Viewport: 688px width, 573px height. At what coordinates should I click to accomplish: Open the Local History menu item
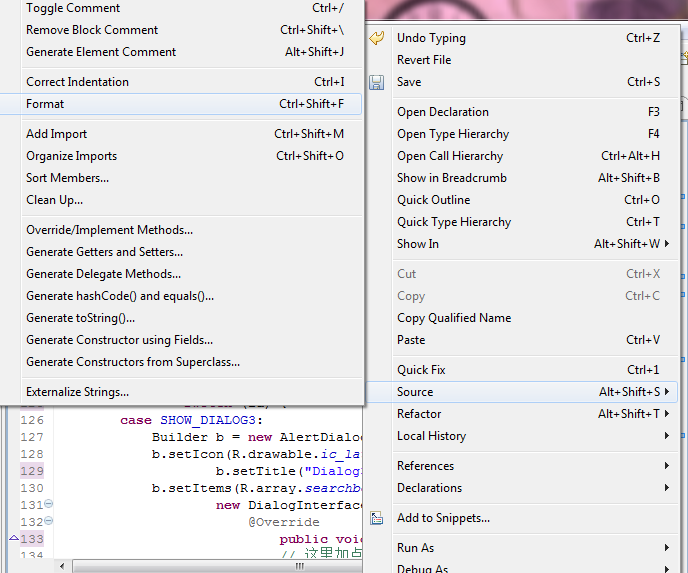tap(522, 436)
